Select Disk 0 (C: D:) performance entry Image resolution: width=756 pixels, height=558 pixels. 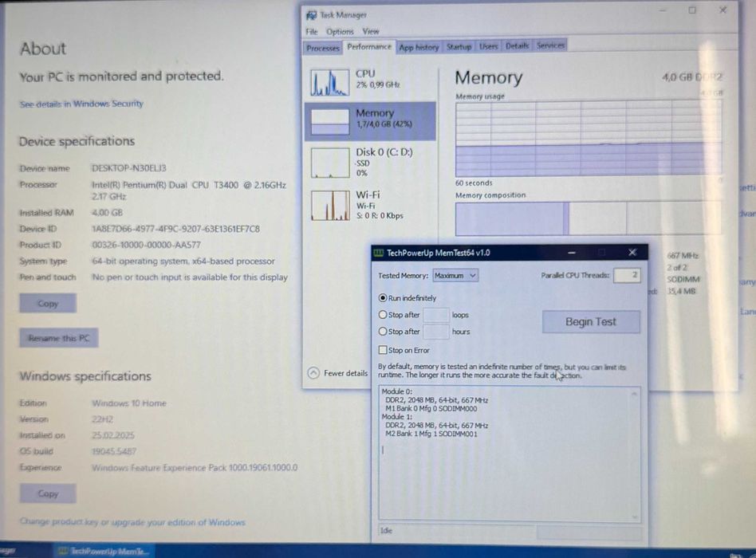tap(370, 162)
